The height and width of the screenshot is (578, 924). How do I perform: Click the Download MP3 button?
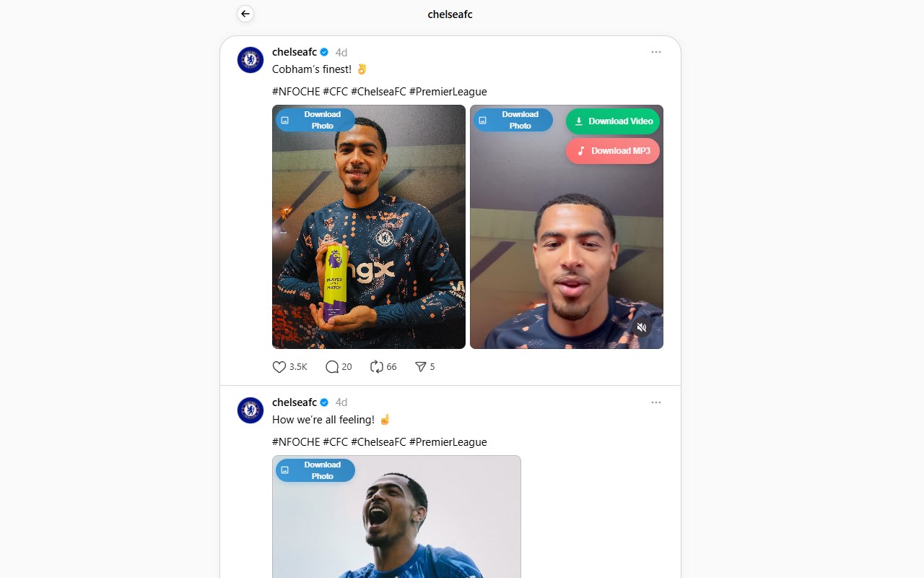[613, 151]
